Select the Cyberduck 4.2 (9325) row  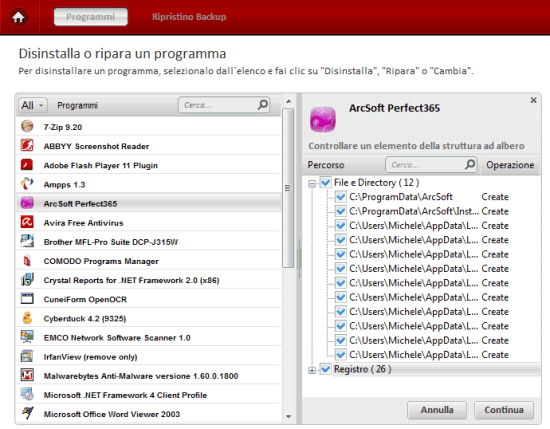click(149, 318)
